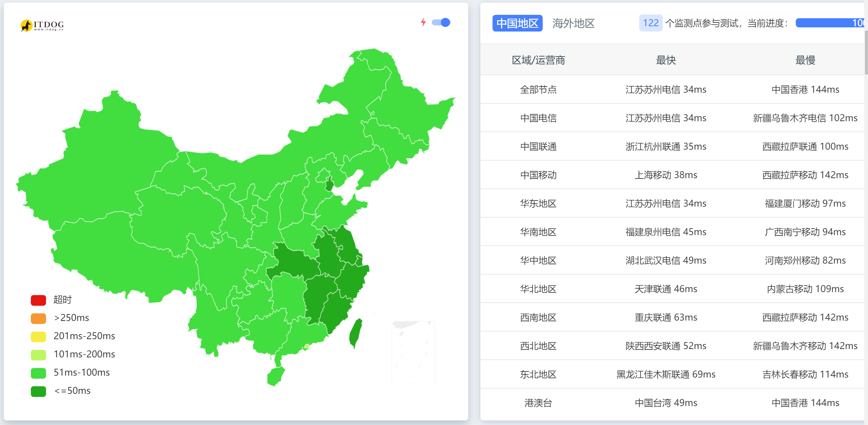The image size is (868, 425).
Task: Select the 中国联通 row label
Action: click(x=538, y=146)
